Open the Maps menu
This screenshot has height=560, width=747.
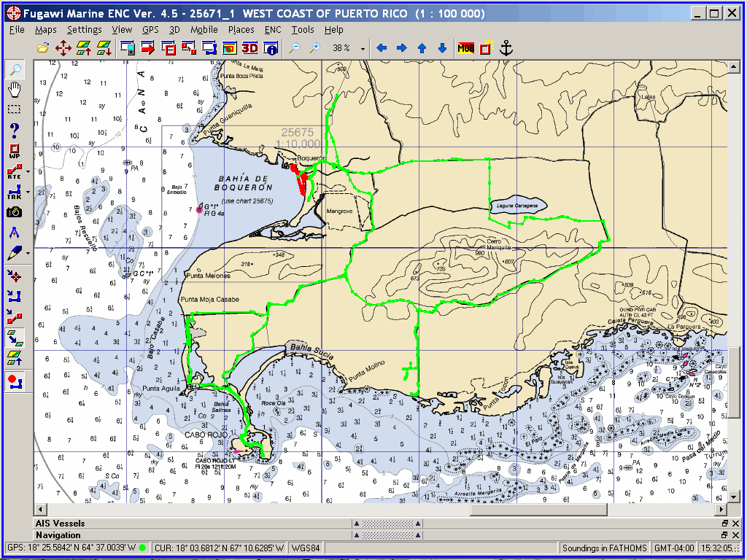tap(46, 29)
